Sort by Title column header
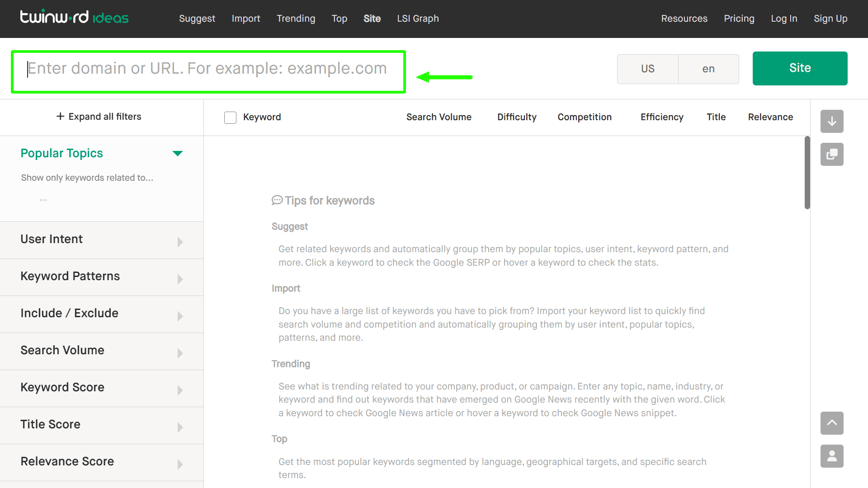 [716, 117]
